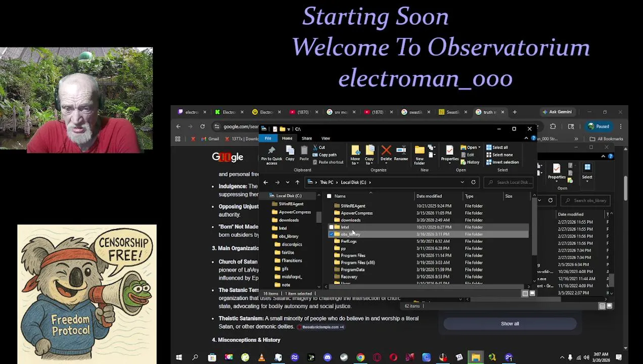The height and width of the screenshot is (364, 643).
Task: Go up one folder level arrow
Action: click(297, 183)
